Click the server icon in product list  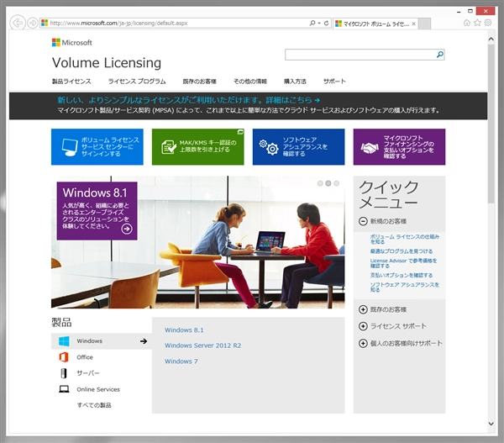tap(64, 373)
